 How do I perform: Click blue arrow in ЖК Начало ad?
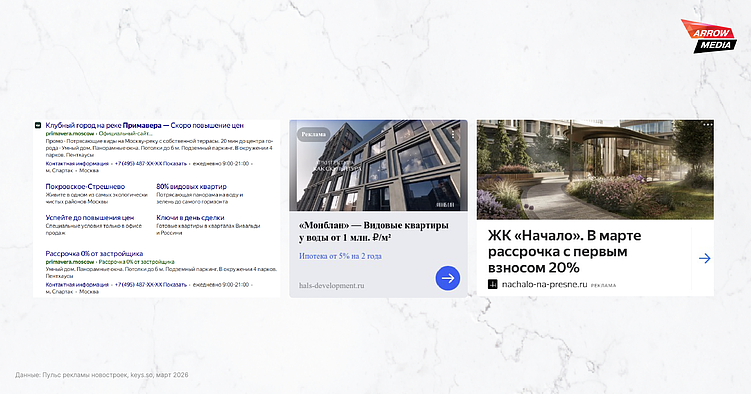tap(705, 259)
